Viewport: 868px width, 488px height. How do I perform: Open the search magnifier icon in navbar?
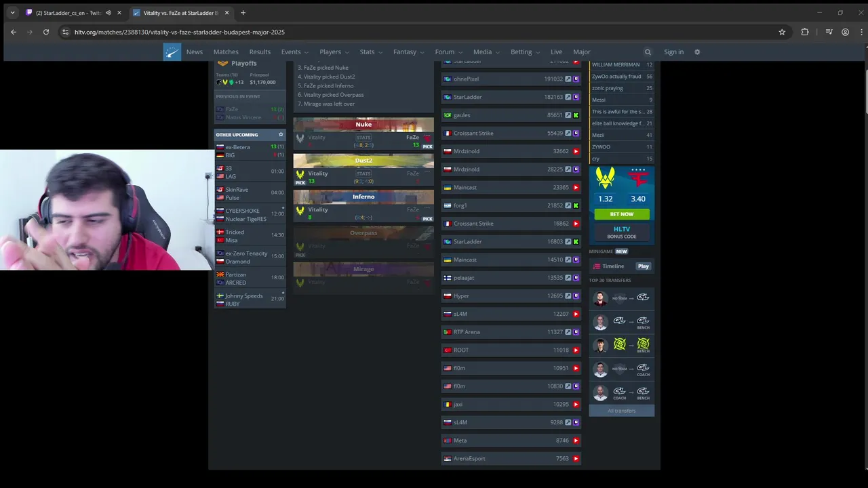pyautogui.click(x=648, y=52)
